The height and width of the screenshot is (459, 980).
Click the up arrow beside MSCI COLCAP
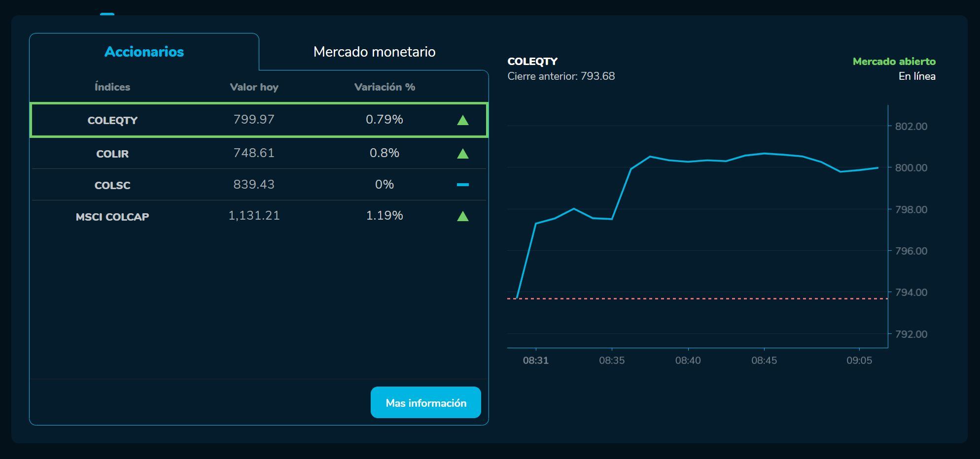click(x=462, y=216)
